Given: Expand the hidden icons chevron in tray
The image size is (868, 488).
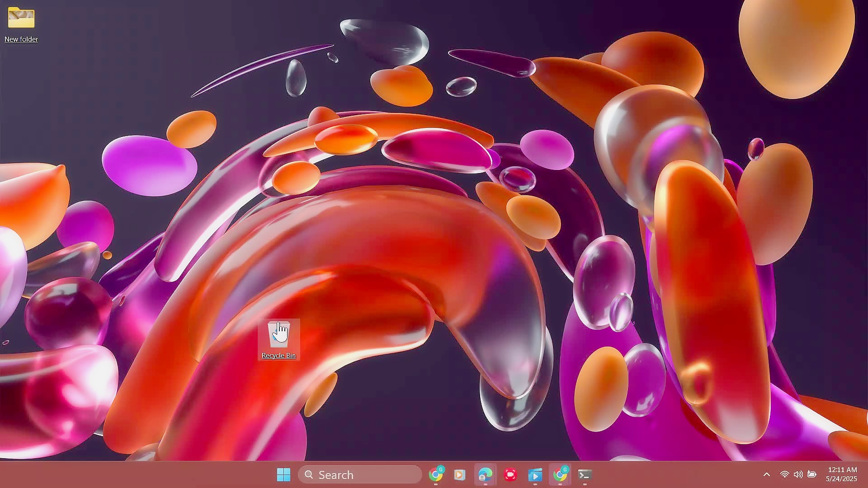Looking at the screenshot, I should coord(767,474).
